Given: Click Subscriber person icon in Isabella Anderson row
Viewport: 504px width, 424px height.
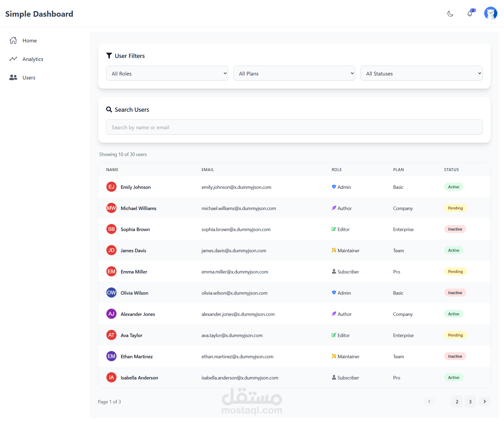Looking at the screenshot, I should (x=334, y=377).
